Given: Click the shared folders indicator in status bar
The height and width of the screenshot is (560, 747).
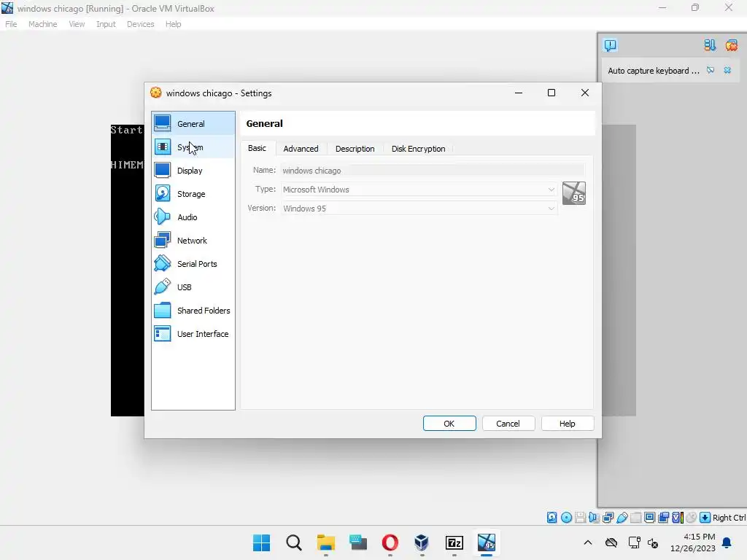Looking at the screenshot, I should [x=635, y=518].
